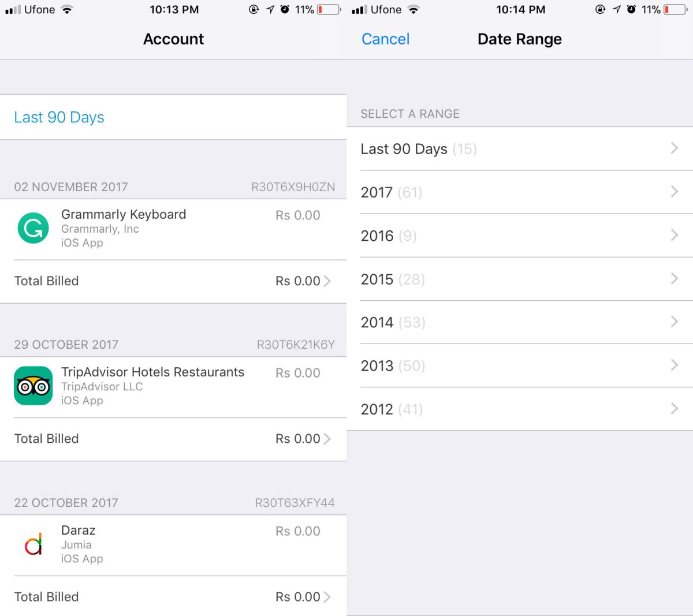Viewport: 693px width, 616px height.
Task: Tap order ID R30T6X9H0ZN
Action: pos(293,187)
